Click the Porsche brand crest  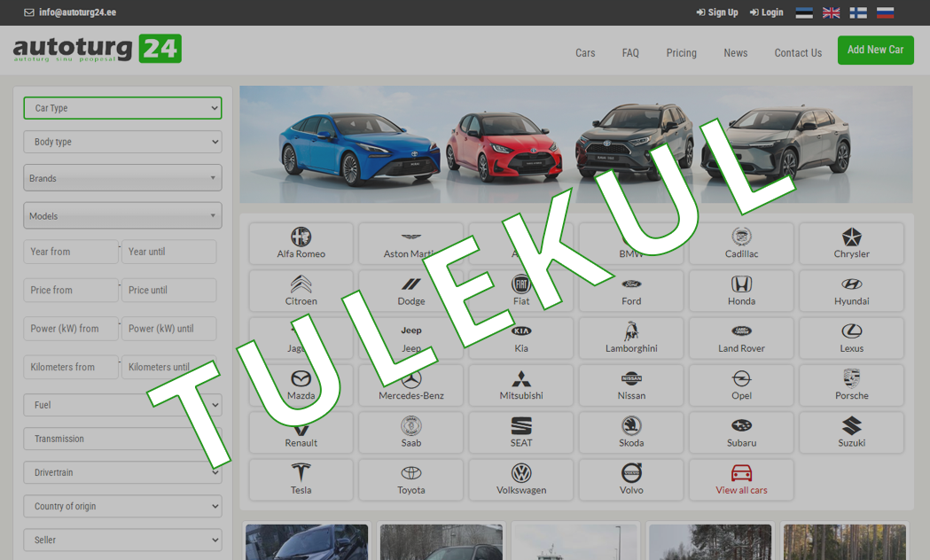tap(851, 377)
